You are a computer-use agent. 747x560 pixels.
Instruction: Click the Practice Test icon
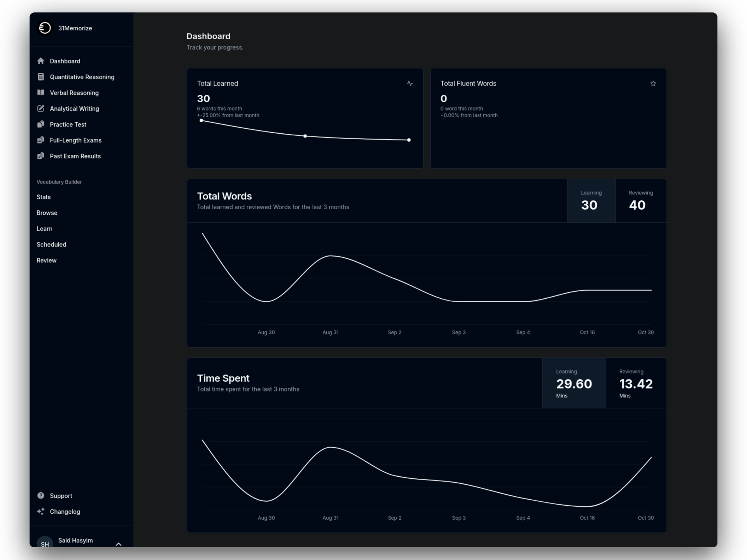(41, 124)
